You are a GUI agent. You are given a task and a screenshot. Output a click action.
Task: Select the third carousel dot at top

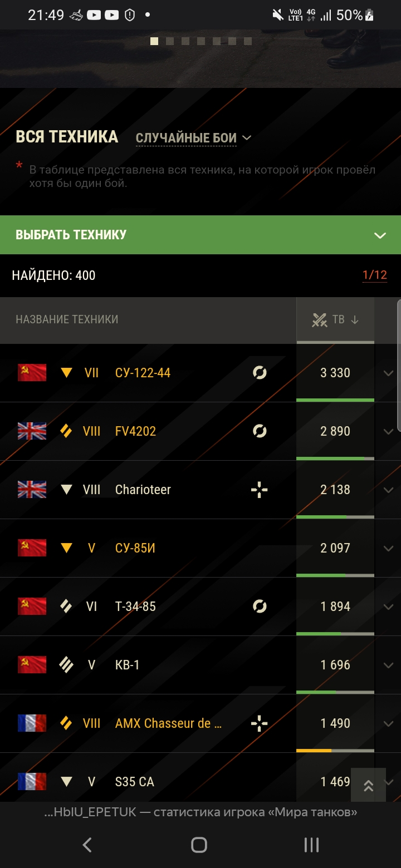tap(185, 41)
